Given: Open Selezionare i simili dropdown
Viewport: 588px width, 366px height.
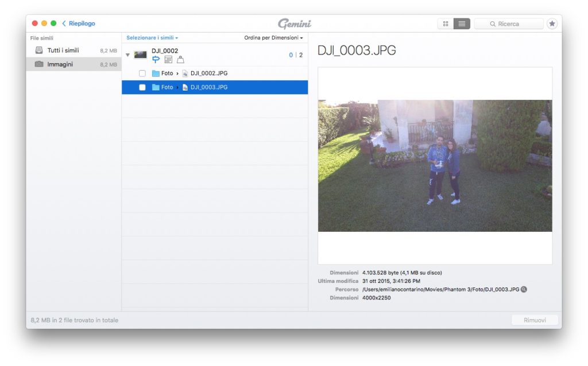Looking at the screenshot, I should click(152, 37).
